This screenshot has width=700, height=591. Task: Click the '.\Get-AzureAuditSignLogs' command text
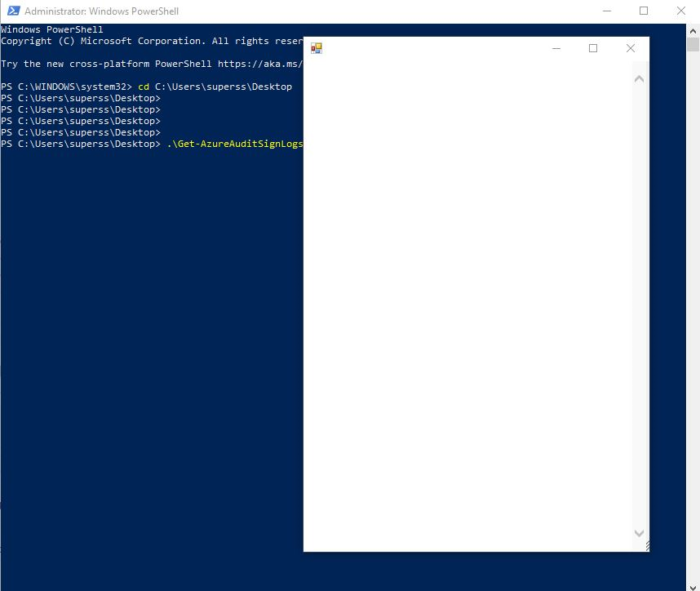coord(235,144)
